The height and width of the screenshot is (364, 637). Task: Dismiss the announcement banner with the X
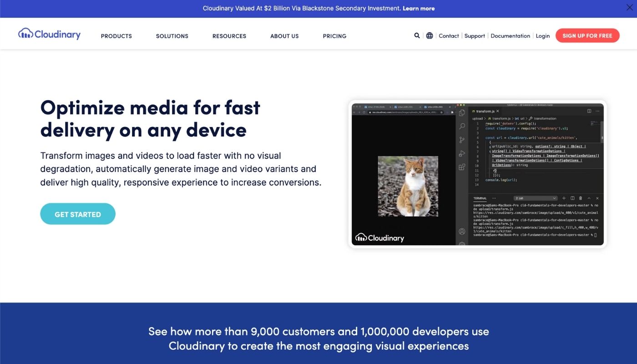coord(629,7)
